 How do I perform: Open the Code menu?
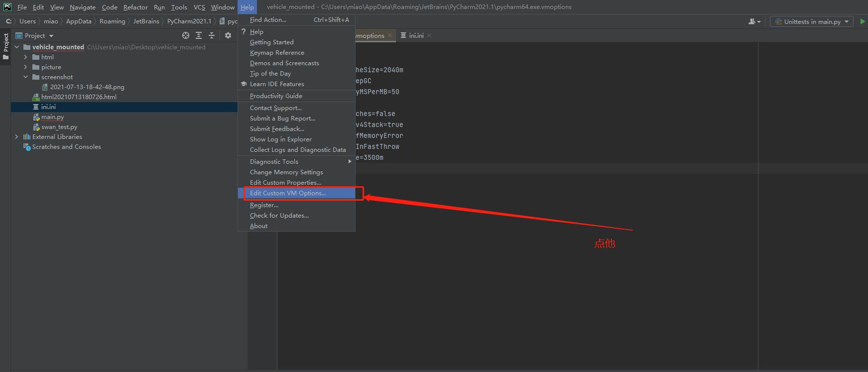point(110,7)
